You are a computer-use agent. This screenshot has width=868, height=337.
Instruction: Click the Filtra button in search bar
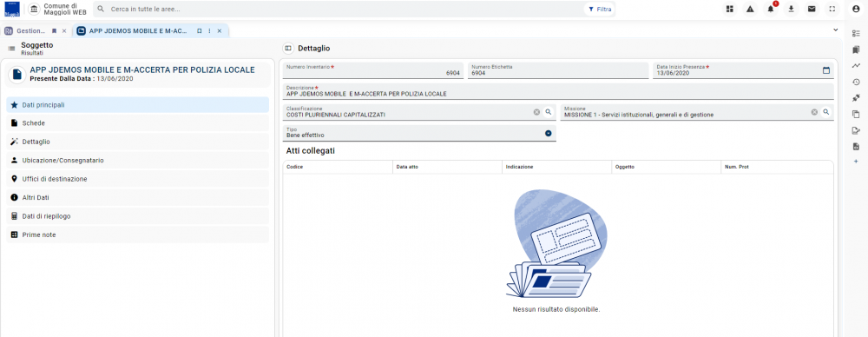click(600, 10)
